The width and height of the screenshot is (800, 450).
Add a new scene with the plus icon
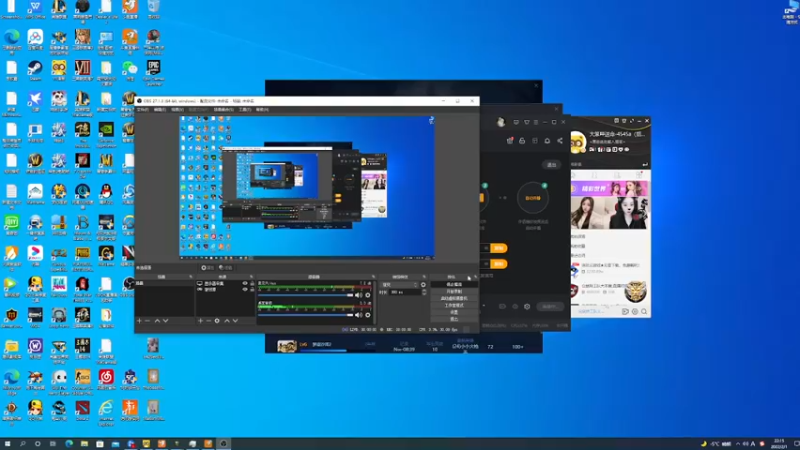(x=139, y=321)
